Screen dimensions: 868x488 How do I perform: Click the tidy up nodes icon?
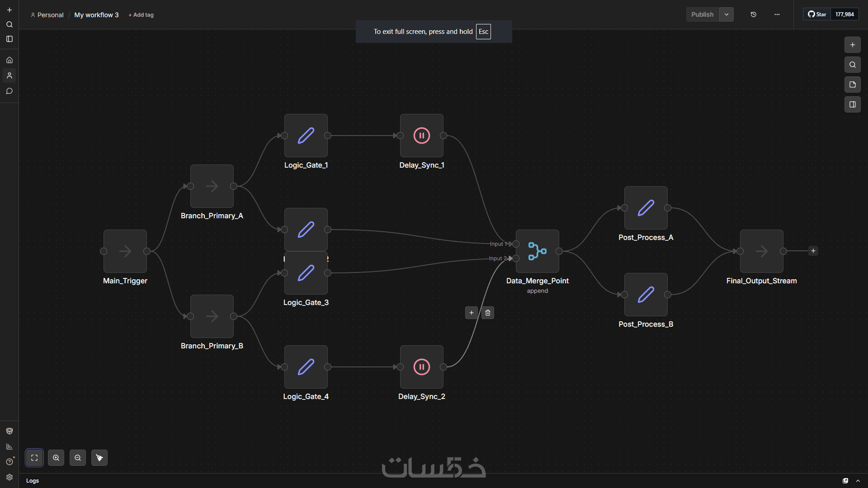99,458
